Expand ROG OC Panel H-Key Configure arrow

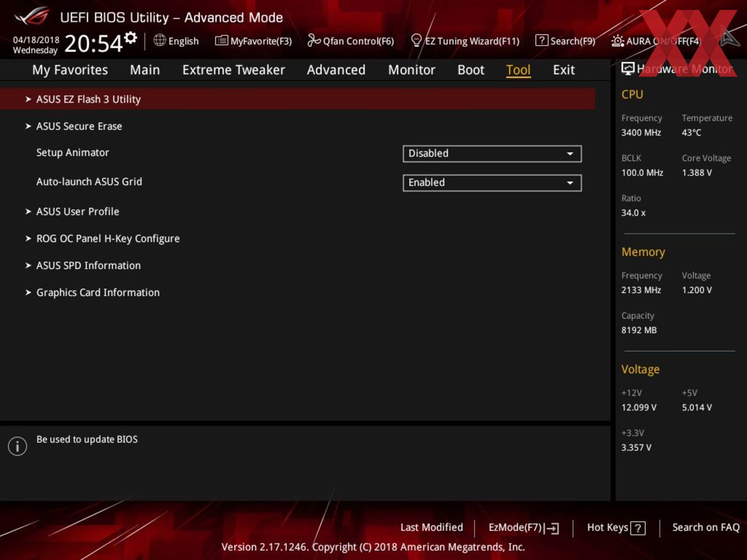(28, 238)
